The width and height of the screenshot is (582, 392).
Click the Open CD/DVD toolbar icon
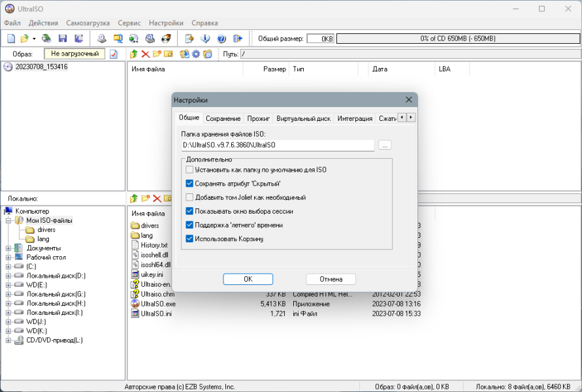pyautogui.click(x=46, y=39)
